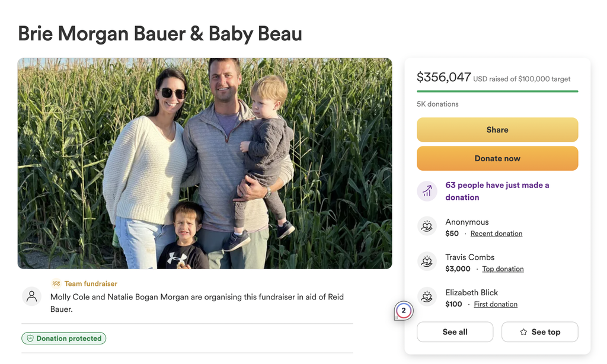Image resolution: width=607 pixels, height=364 pixels.
Task: Click the Team fundraiser label
Action: tap(91, 283)
